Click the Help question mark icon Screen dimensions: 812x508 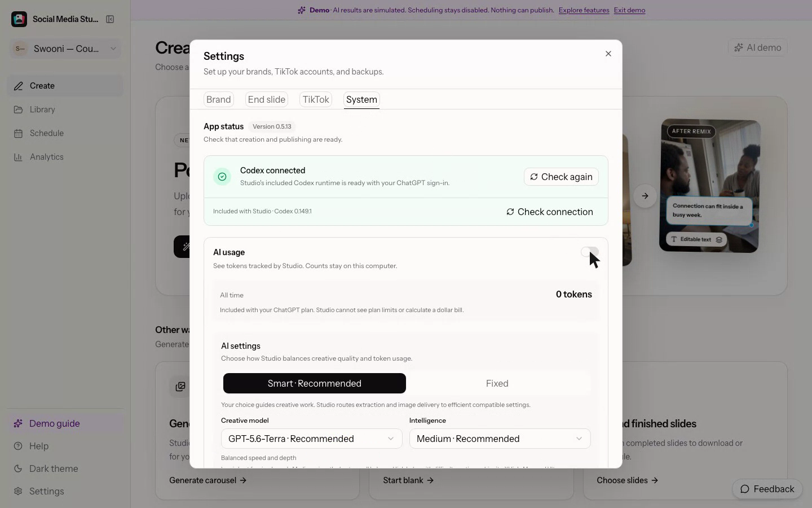[18, 446]
